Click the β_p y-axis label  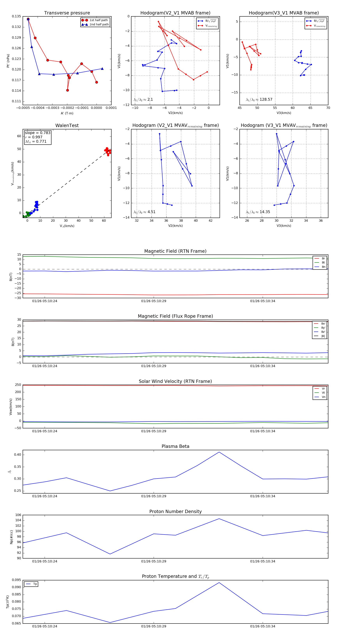(10, 471)
